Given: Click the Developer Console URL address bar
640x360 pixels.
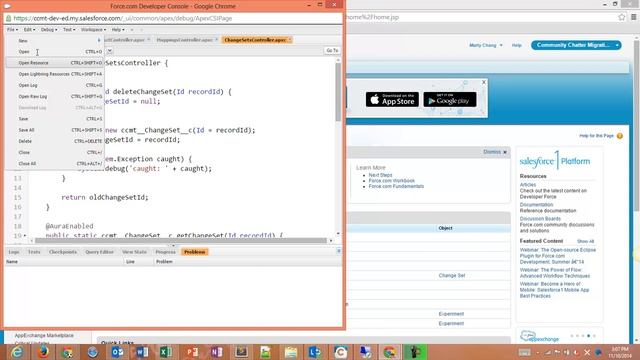Looking at the screenshot, I should [x=173, y=18].
